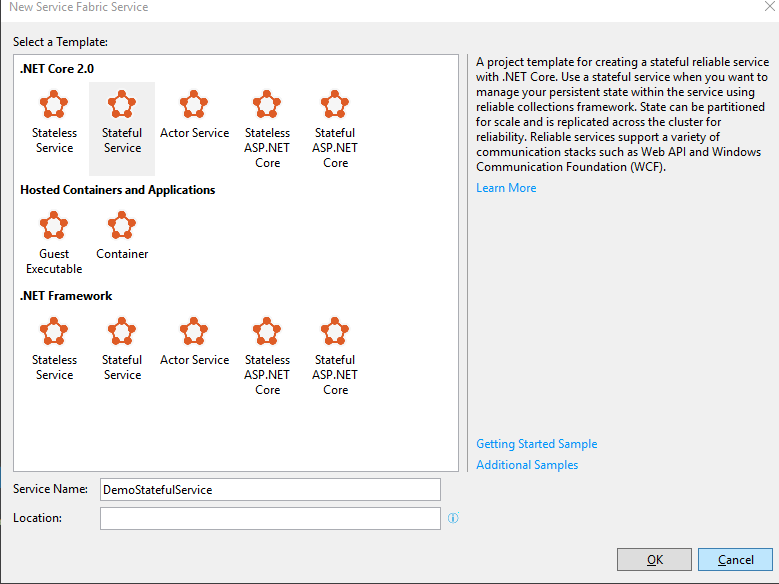Click the Service Name text field
This screenshot has height=584, width=779.
270,489
